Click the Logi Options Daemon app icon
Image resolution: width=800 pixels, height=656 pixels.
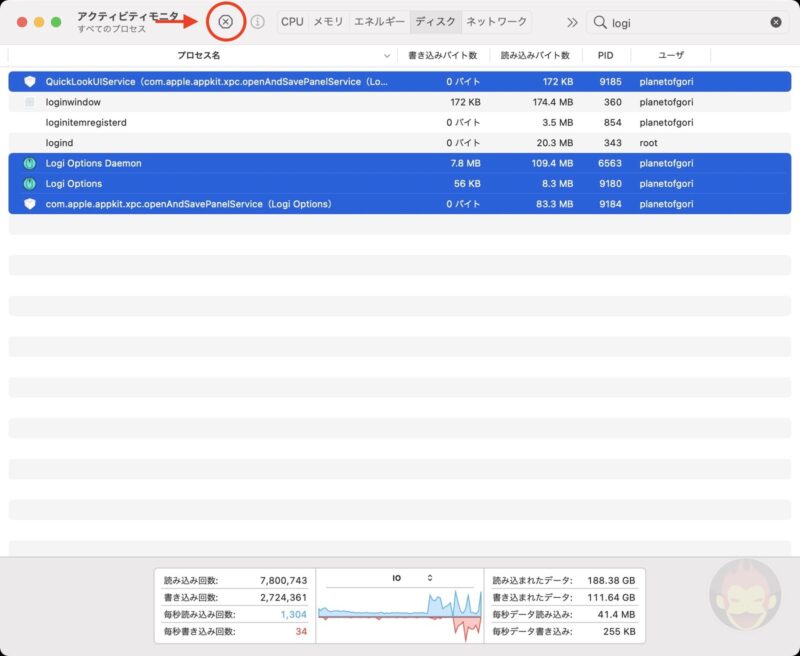pos(29,163)
